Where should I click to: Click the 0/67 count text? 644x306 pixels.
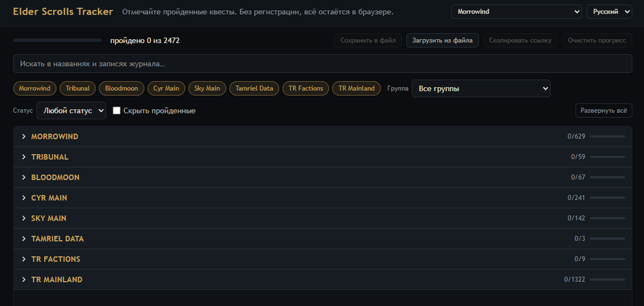click(578, 177)
